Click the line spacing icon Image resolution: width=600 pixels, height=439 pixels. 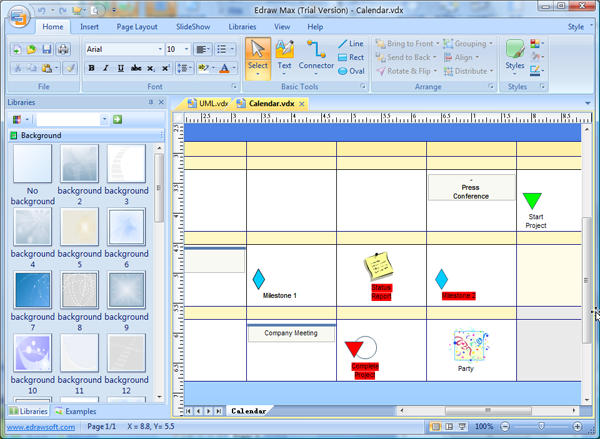coord(182,68)
